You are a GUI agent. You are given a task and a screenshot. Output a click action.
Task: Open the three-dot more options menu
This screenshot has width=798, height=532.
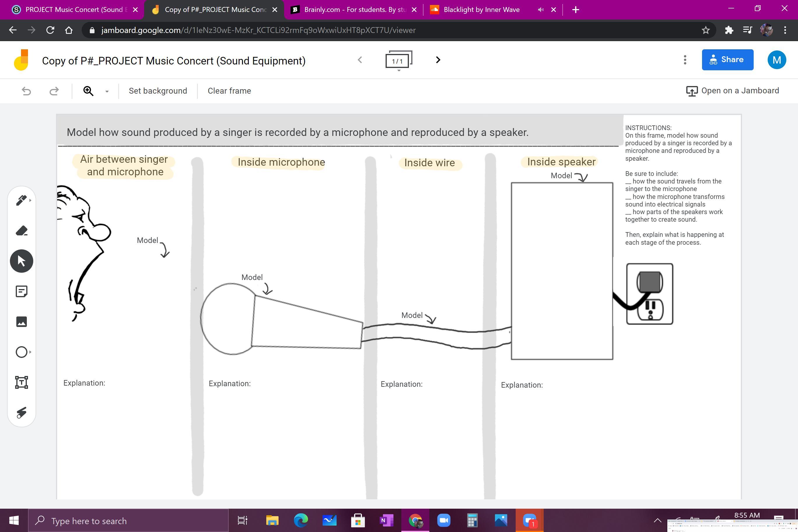[x=685, y=60]
